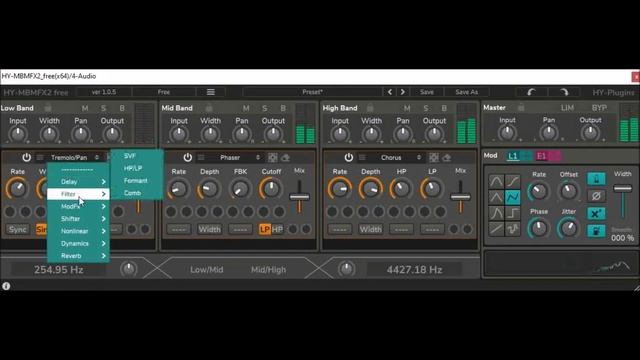Choose Comb from the Filter submenu
This screenshot has height=360, width=640.
pos(137,193)
